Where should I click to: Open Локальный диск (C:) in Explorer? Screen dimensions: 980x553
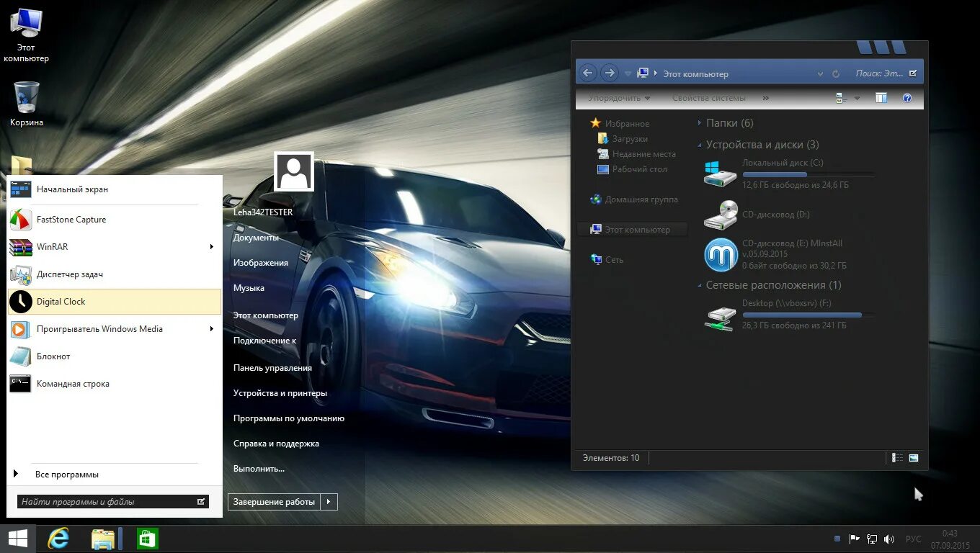781,162
